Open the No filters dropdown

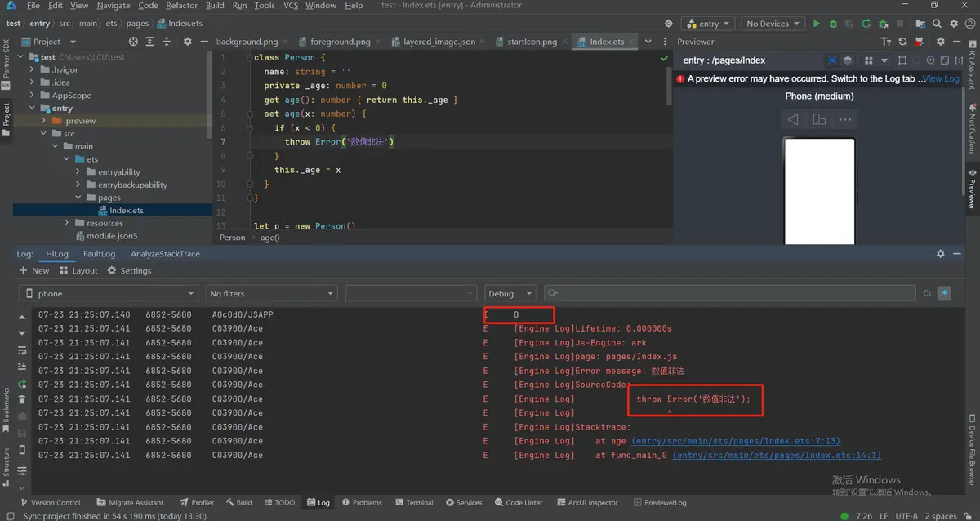(272, 293)
